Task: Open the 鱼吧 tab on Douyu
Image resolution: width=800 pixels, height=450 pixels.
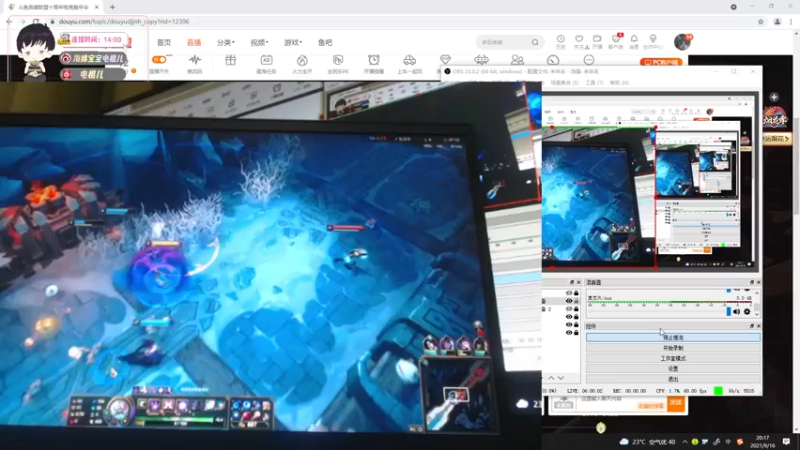Action: tap(325, 42)
